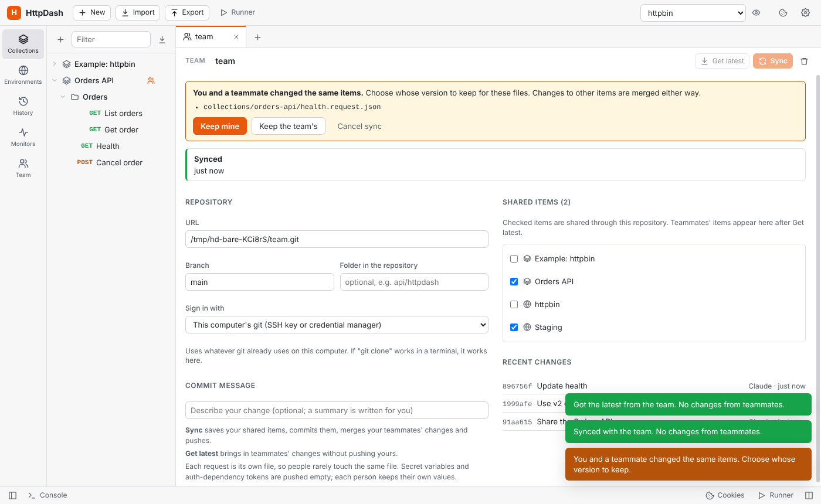Click the Get latest button

click(x=722, y=61)
